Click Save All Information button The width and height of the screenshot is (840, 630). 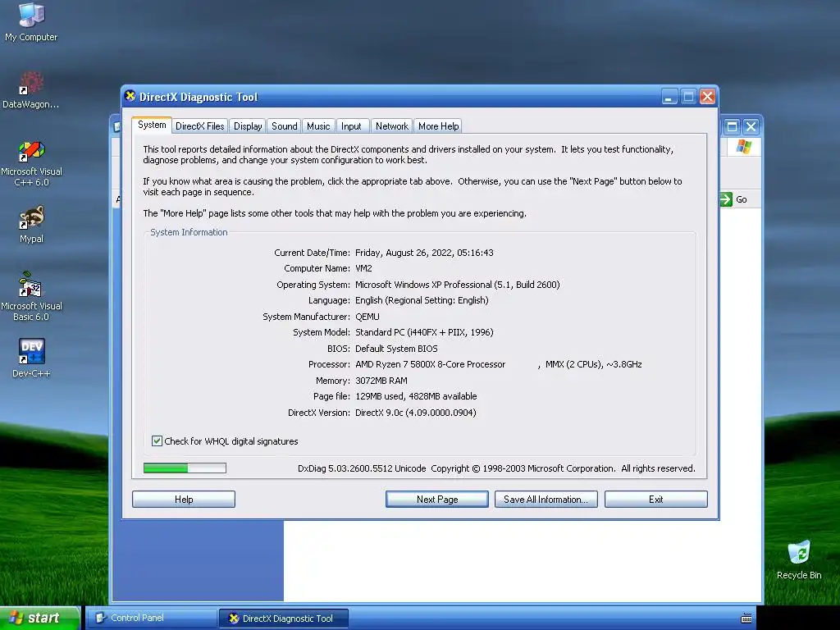click(546, 500)
